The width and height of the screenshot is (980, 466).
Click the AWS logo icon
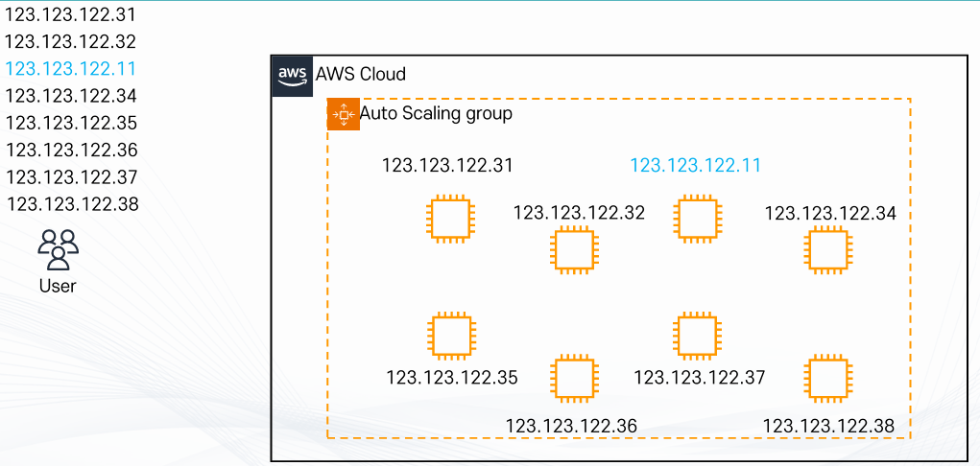[x=293, y=76]
